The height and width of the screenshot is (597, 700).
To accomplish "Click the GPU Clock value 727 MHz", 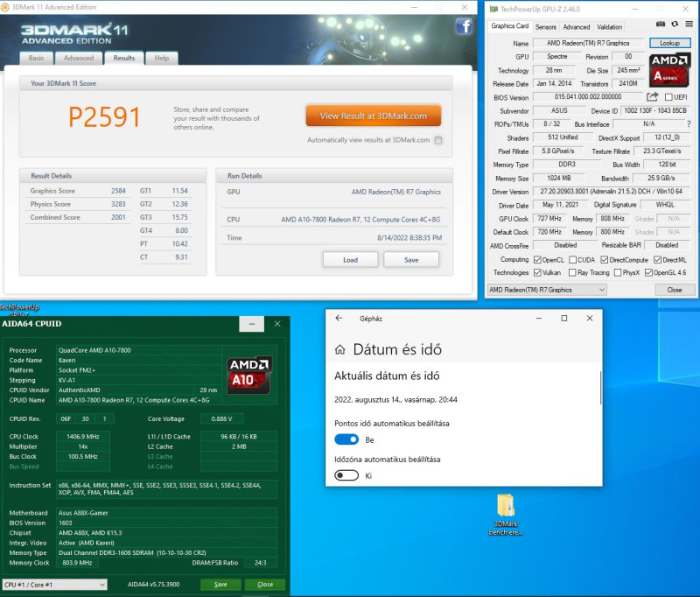I will click(x=549, y=218).
